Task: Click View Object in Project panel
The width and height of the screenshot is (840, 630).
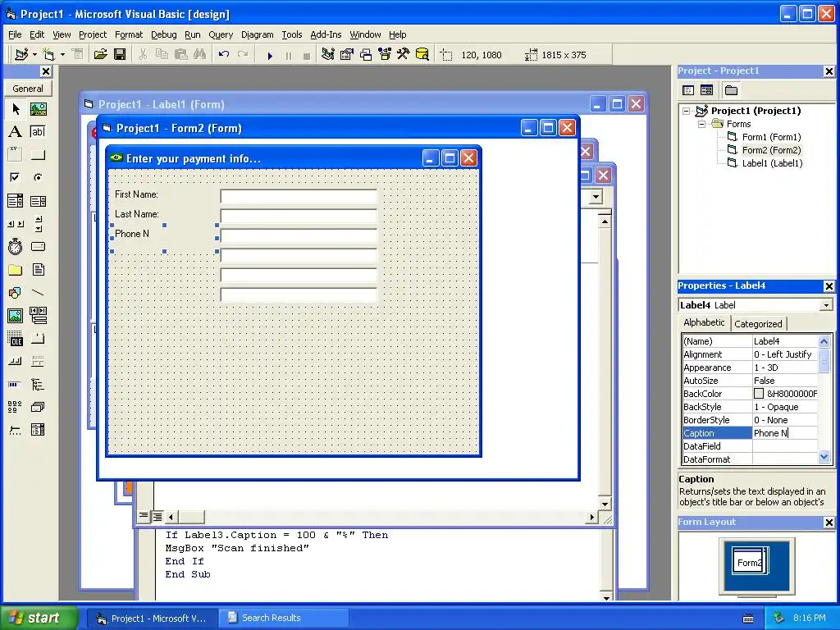Action: (x=706, y=90)
